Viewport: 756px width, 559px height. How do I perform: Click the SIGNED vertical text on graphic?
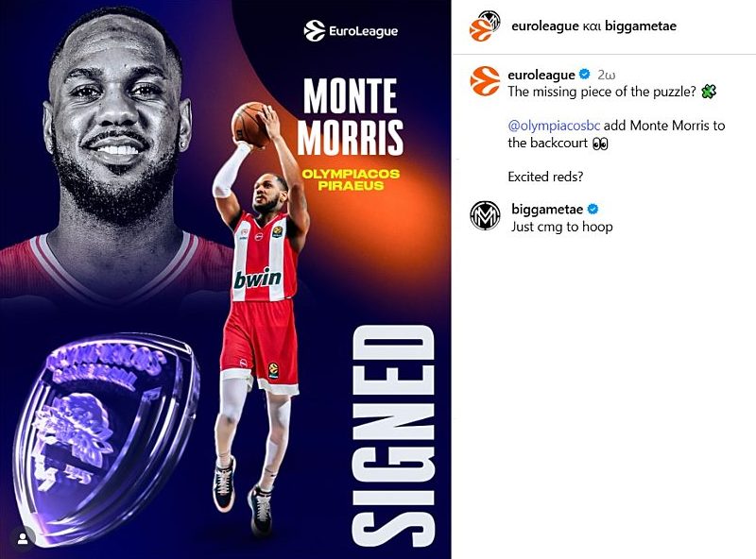393,435
